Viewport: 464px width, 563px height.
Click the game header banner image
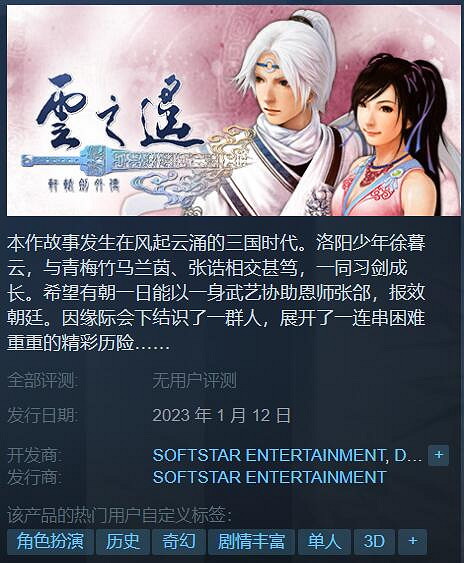(234, 111)
